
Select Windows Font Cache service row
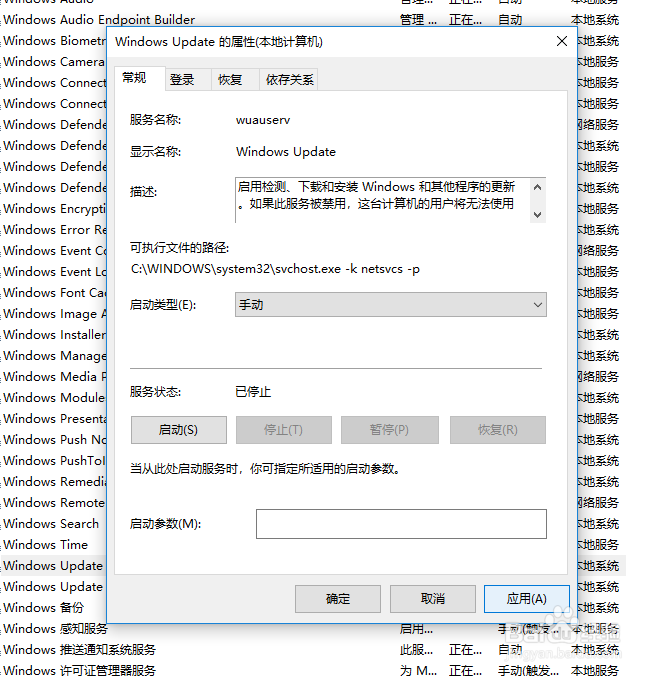point(54,293)
